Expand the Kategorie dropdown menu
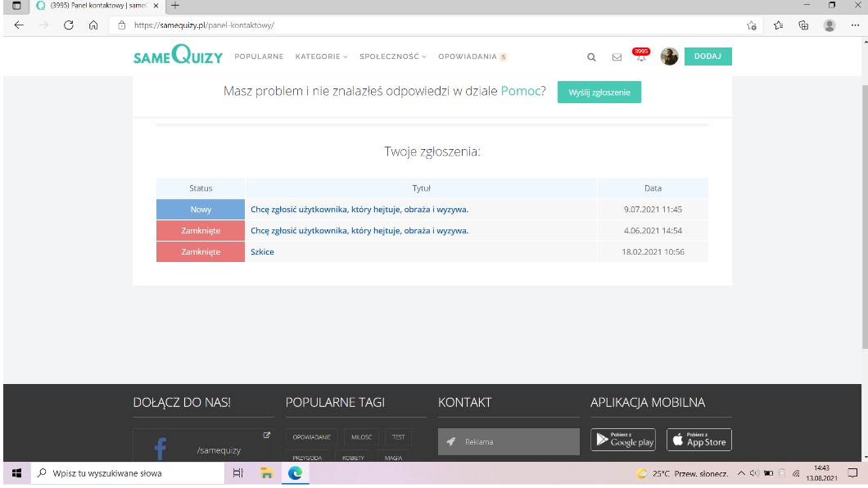The height and width of the screenshot is (488, 868). point(321,56)
